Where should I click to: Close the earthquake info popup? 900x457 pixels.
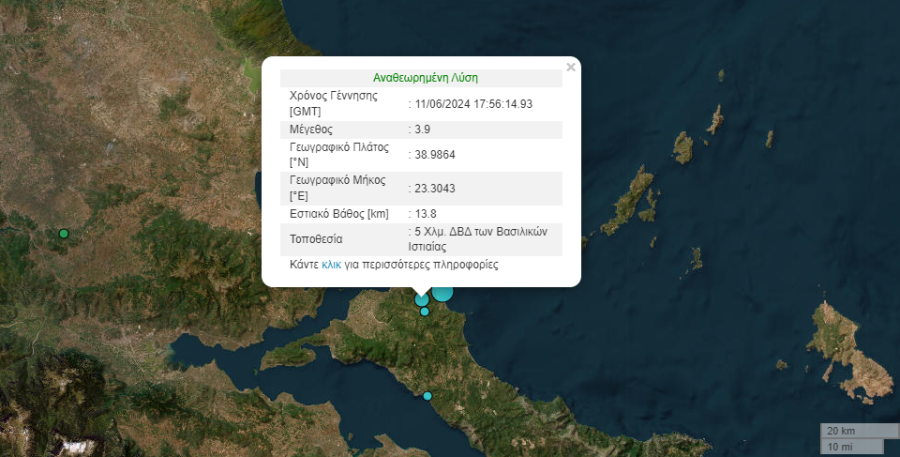tap(571, 68)
